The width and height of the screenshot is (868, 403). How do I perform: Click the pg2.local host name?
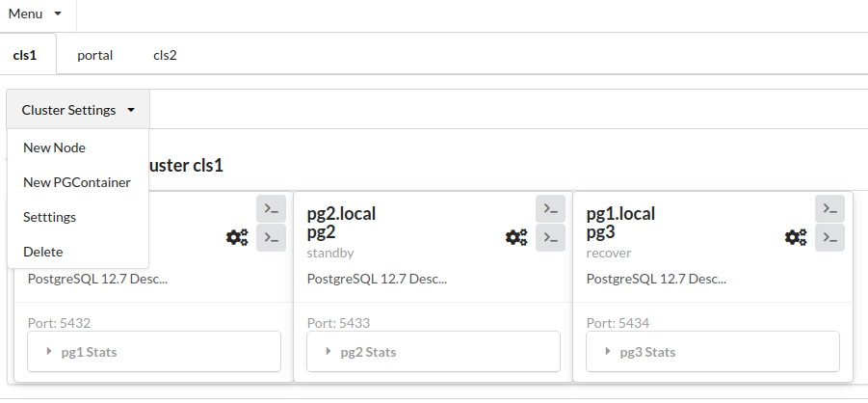click(342, 213)
